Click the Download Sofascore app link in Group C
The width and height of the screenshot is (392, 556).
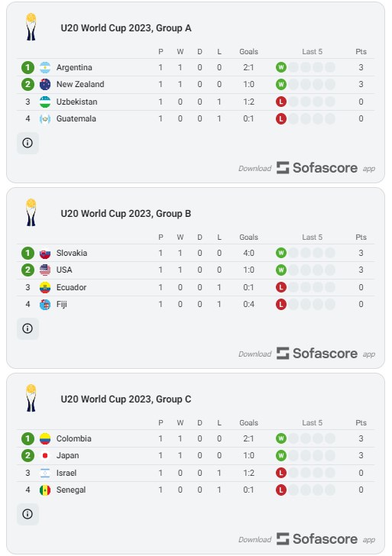pyautogui.click(x=307, y=539)
